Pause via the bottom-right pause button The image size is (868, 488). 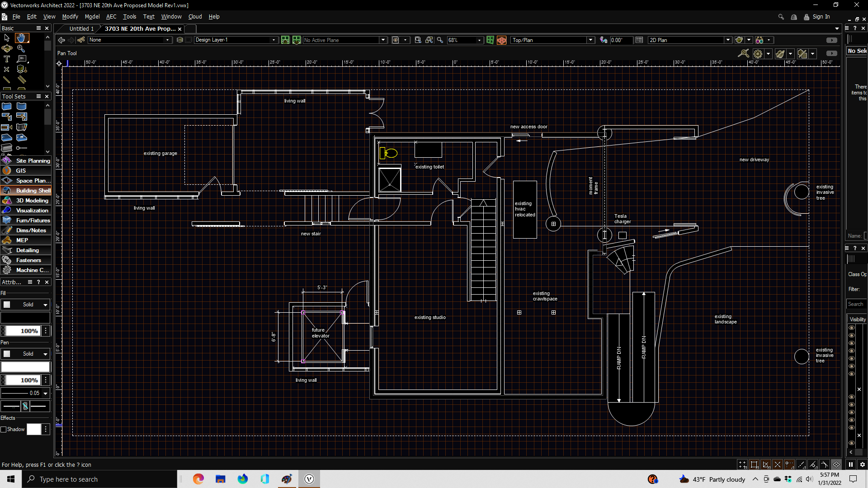[x=851, y=464]
